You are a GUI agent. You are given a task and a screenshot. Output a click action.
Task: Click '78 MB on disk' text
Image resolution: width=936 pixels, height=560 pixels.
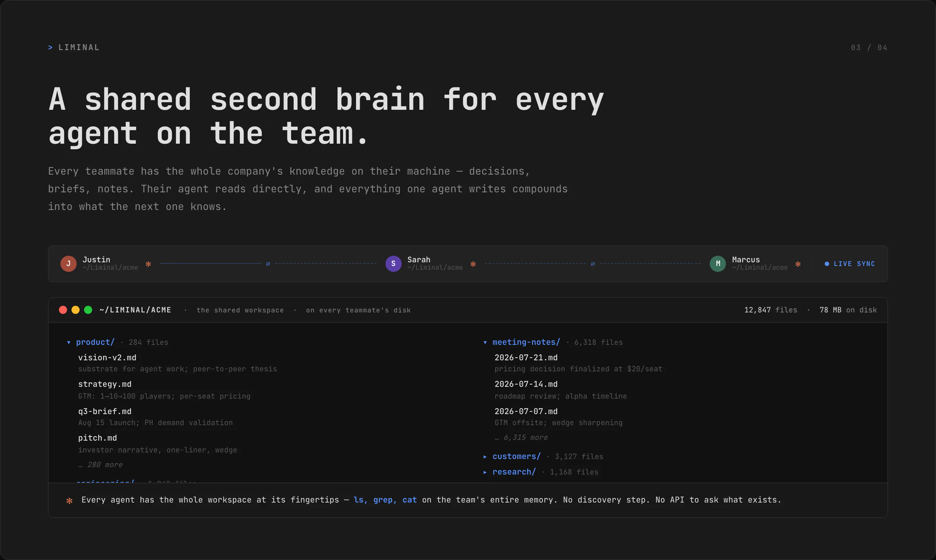tap(848, 310)
